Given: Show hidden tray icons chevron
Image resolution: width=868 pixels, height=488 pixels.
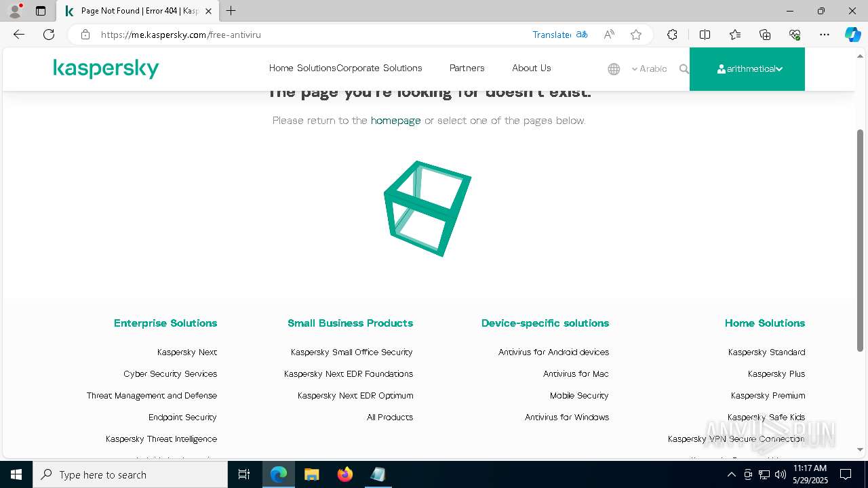Looking at the screenshot, I should point(732,474).
